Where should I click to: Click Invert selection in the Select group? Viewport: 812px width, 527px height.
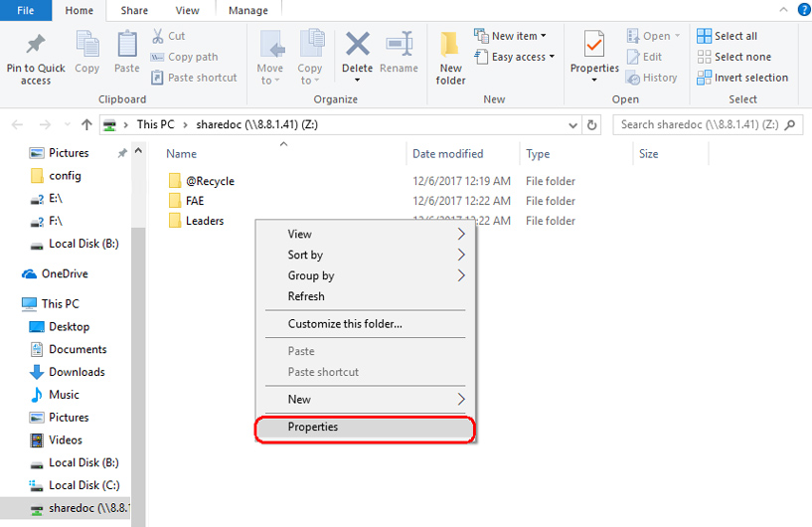742,78
